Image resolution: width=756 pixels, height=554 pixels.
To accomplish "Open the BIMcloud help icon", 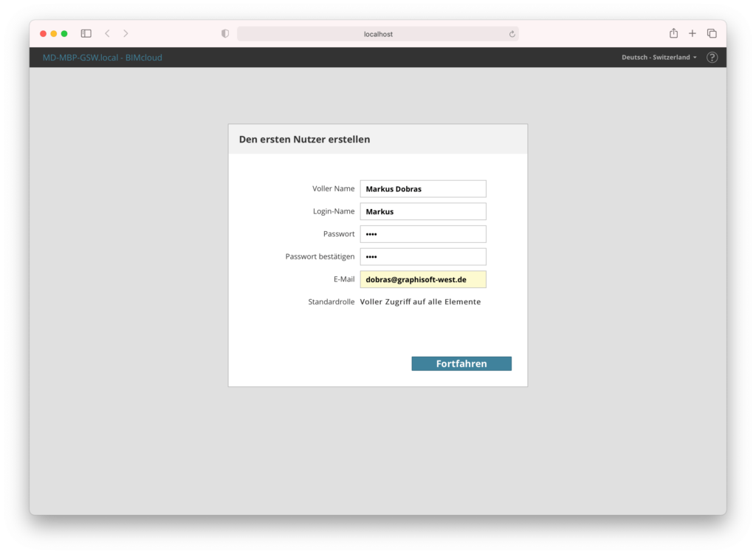I will 711,57.
